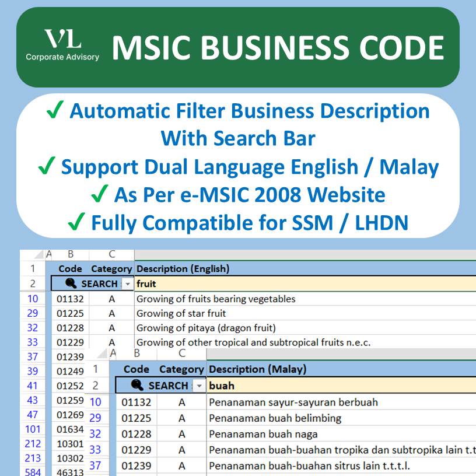Click code 01132 in the English sheet
Image resolution: width=476 pixels, height=476 pixels.
click(70, 299)
